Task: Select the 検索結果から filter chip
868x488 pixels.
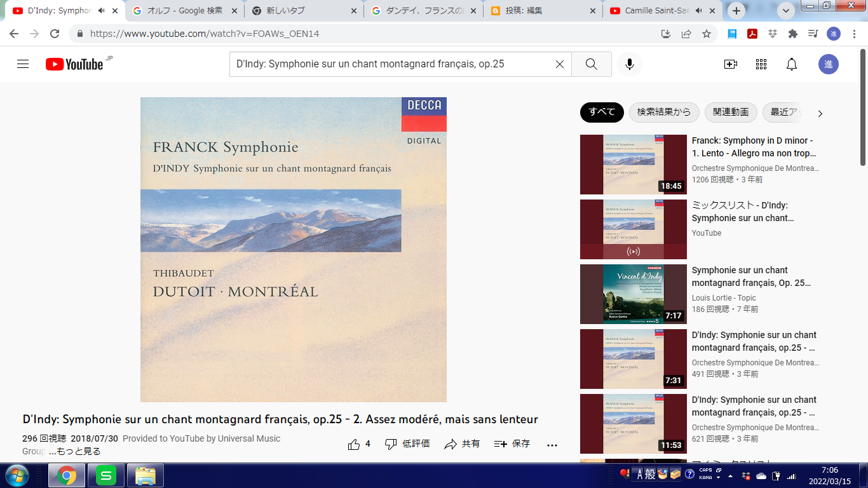Action: tap(664, 112)
